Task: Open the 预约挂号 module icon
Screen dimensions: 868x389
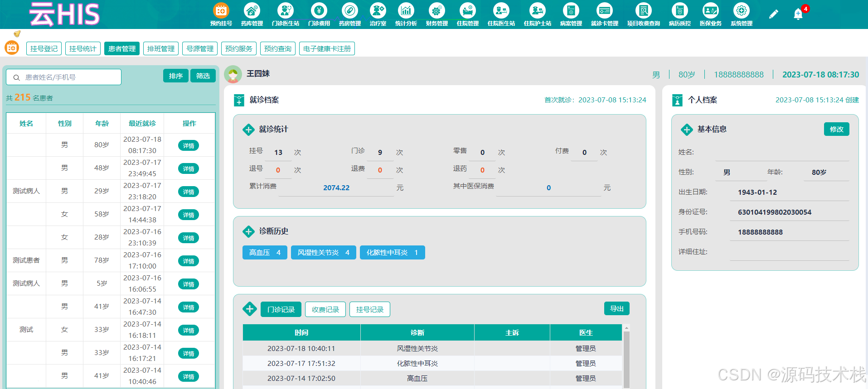Action: [x=221, y=10]
